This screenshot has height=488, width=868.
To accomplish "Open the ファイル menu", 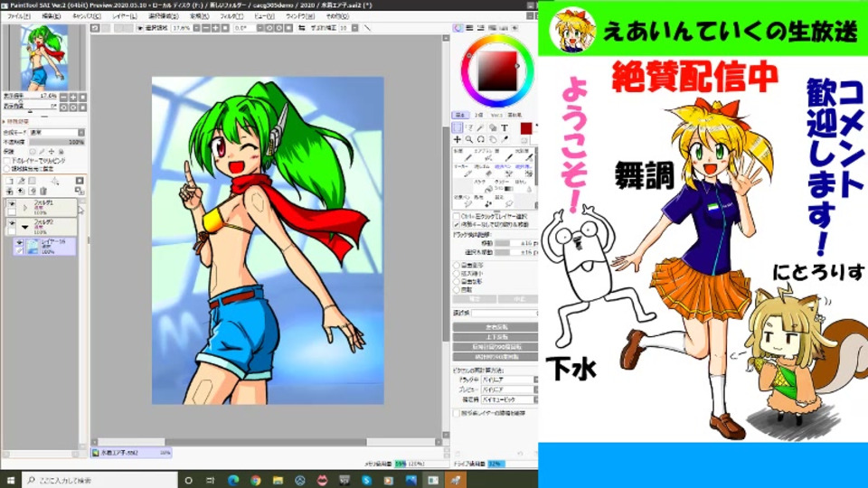I will click(18, 16).
